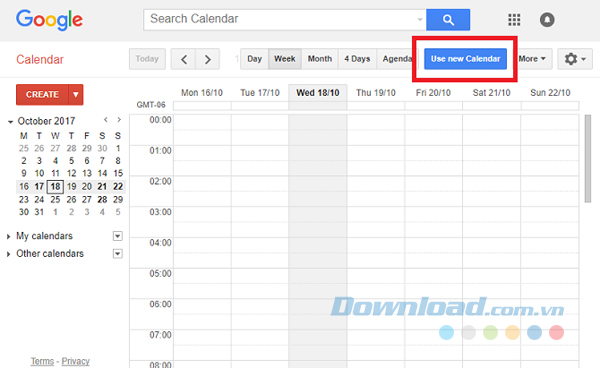Select the Thu 19/10 column header
Screen dimensions: 600x368
point(376,93)
